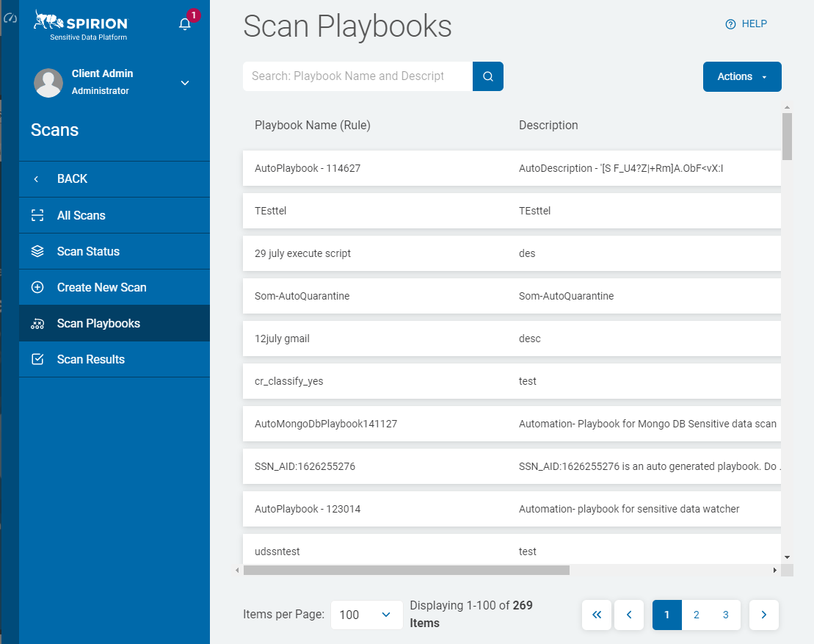
Task: Click the Scan Results checkmark icon
Action: (37, 359)
